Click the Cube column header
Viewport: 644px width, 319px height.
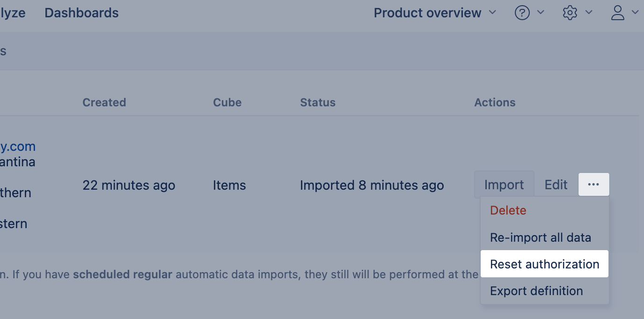tap(227, 103)
